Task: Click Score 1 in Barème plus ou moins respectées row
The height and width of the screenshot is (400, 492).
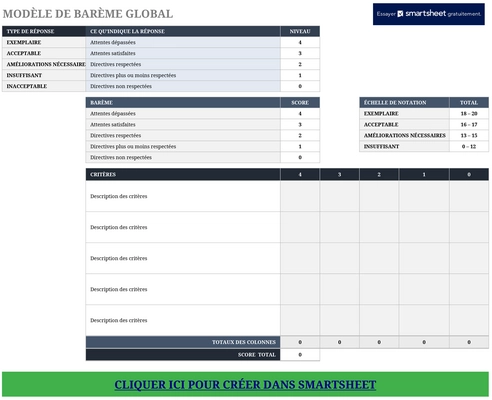Action: (300, 147)
